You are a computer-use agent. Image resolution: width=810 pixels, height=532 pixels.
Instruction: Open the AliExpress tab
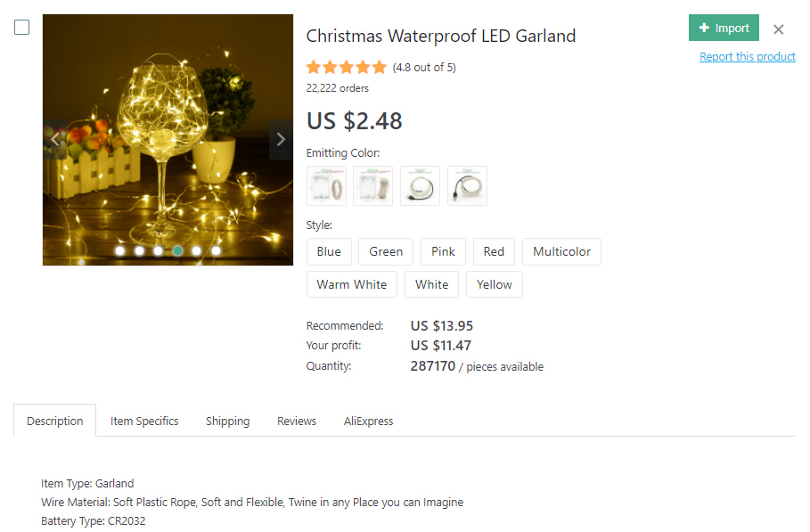coord(368,421)
